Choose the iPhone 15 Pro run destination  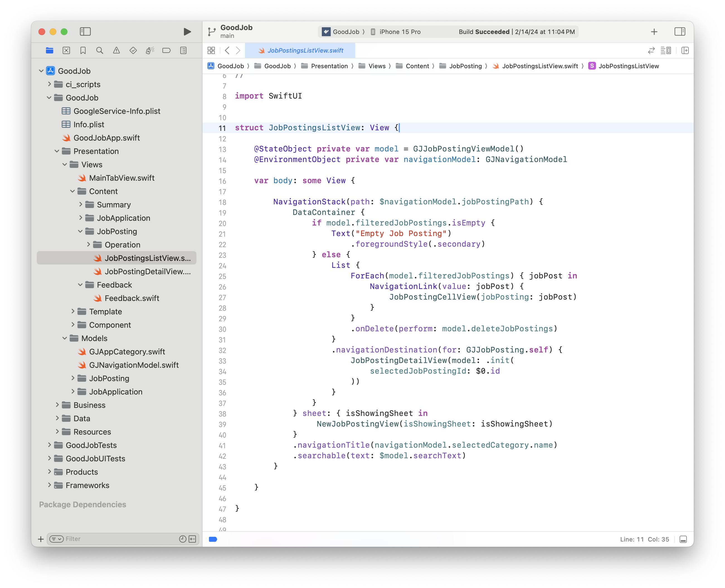tap(400, 32)
